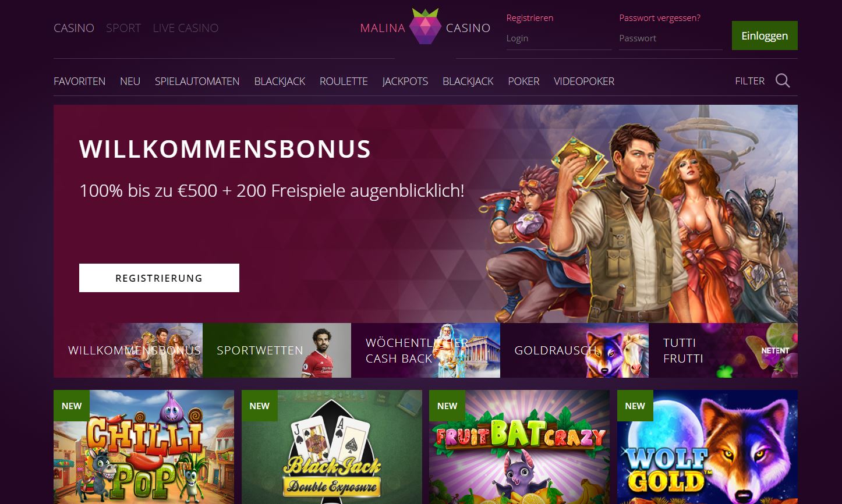Click the Einloggen button
842x504 pixels.
click(765, 36)
